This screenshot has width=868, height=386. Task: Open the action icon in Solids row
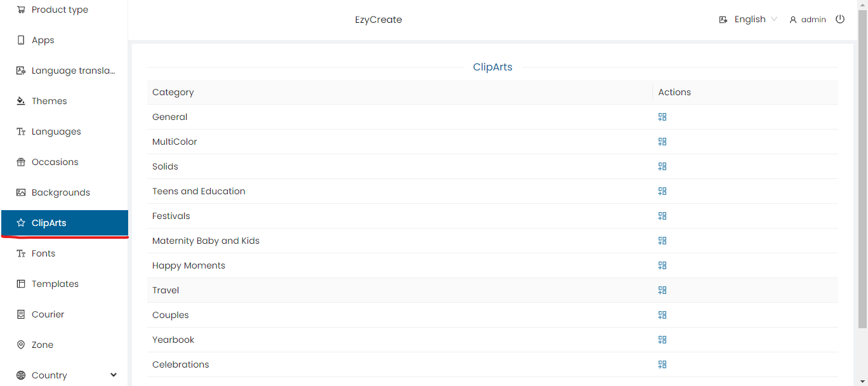point(662,166)
